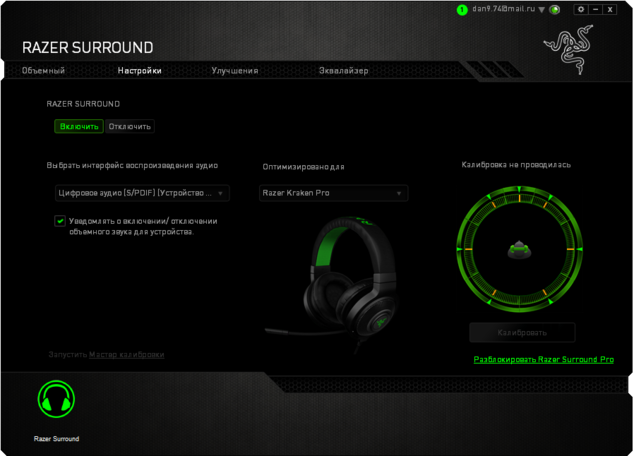The image size is (634, 456).
Task: Open the audio playback interface dropdown
Action: click(x=142, y=193)
